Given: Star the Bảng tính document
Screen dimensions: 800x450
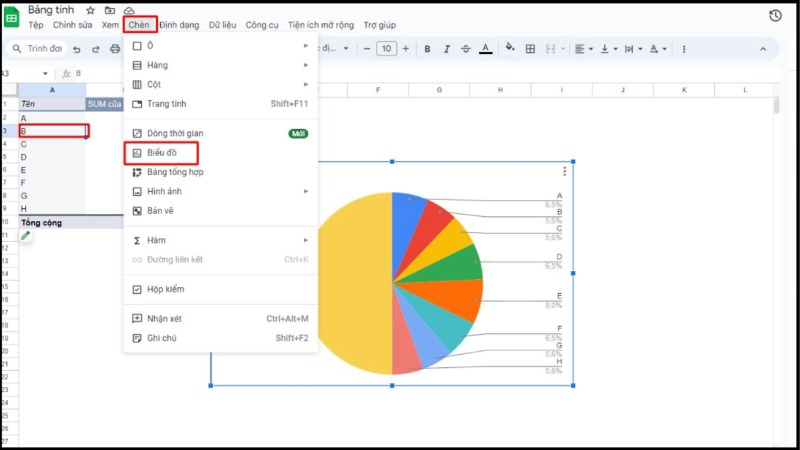Looking at the screenshot, I should (90, 10).
